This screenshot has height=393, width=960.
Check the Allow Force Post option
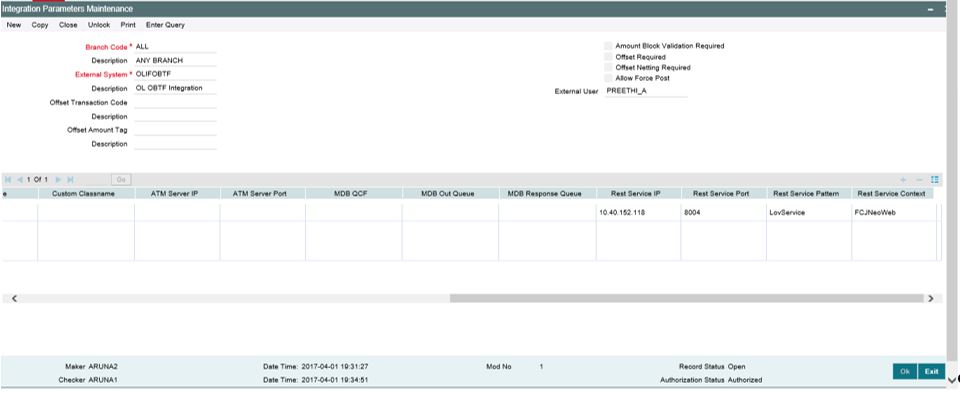[x=608, y=78]
